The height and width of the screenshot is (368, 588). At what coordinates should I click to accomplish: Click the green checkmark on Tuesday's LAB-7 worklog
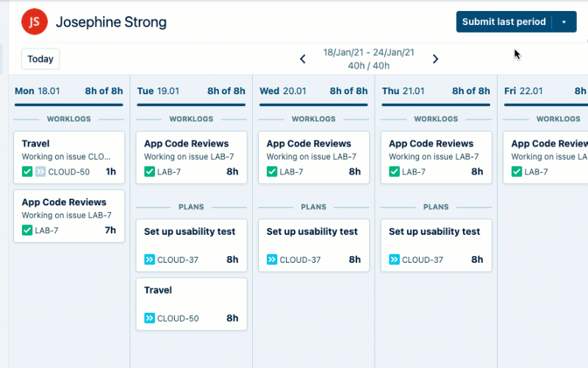pos(149,171)
